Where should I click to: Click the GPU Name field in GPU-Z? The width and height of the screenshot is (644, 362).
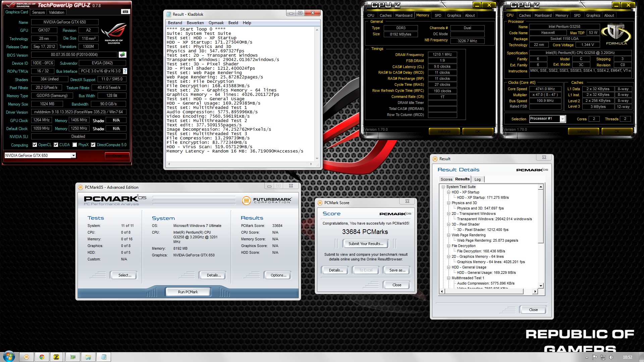pos(65,22)
